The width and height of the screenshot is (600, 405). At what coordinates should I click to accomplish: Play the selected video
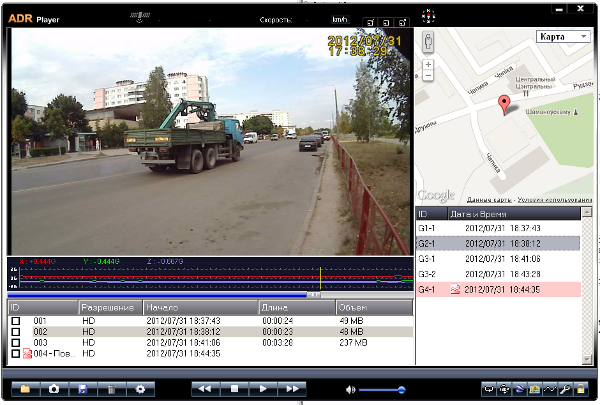[263, 389]
